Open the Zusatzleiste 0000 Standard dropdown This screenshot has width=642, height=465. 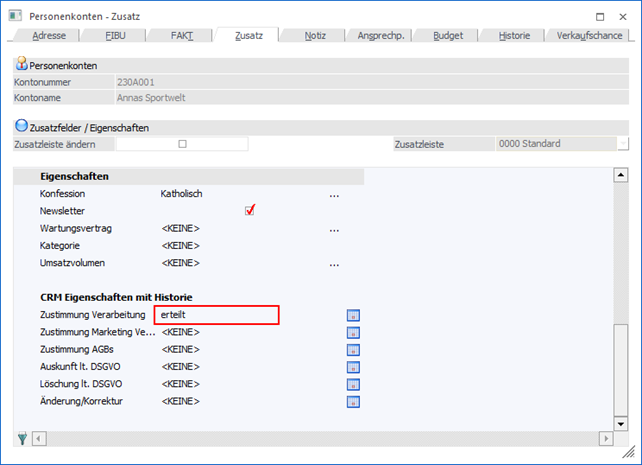pos(622,144)
